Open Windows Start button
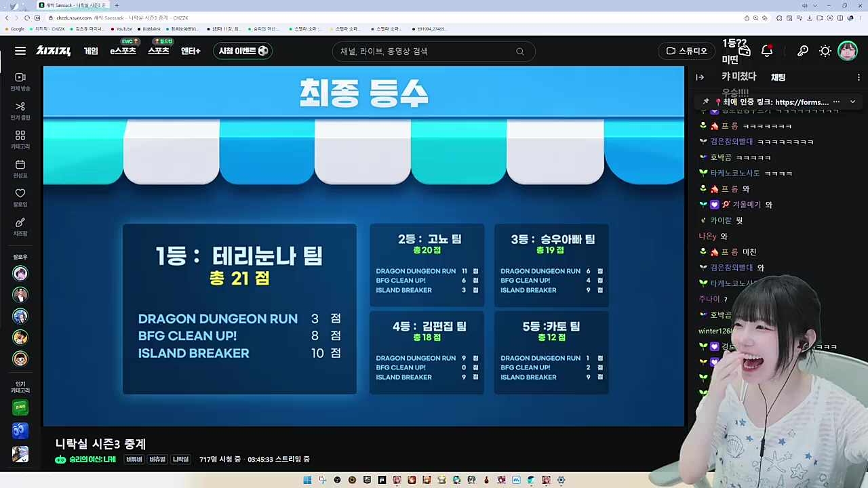868x488 pixels. click(x=307, y=480)
